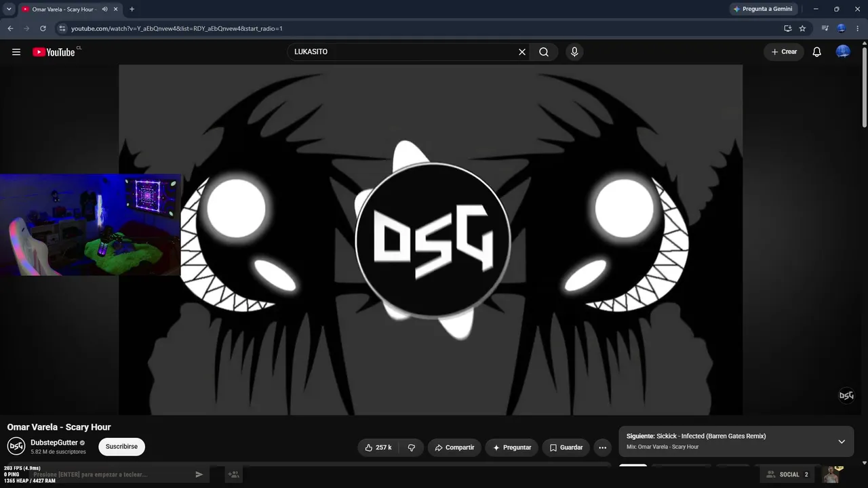The image size is (868, 488).
Task: Open the overlay friends group icon
Action: pyautogui.click(x=233, y=474)
